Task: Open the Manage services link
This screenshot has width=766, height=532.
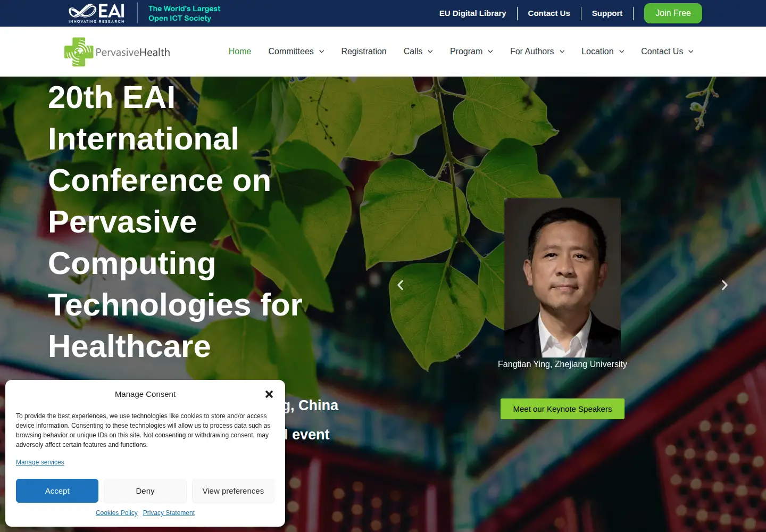Action: pyautogui.click(x=40, y=462)
